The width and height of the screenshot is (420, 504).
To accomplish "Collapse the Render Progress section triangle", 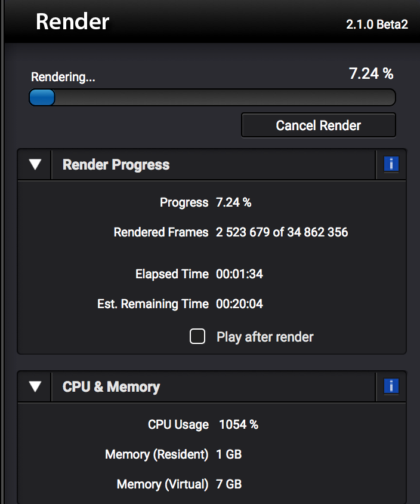I will click(35, 164).
